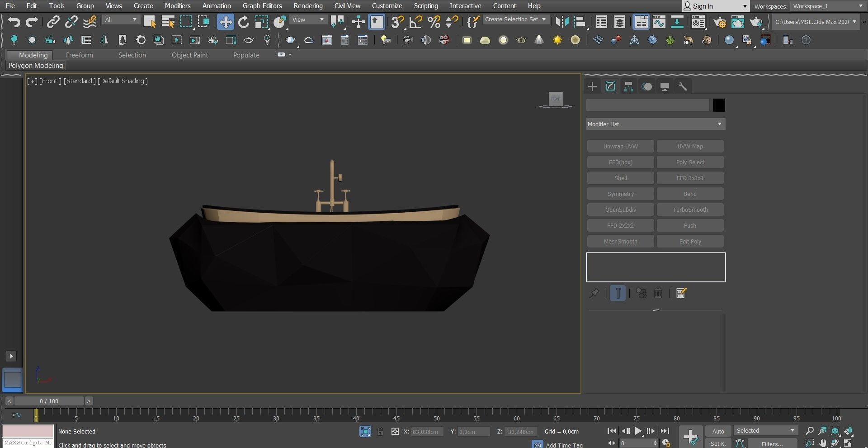Open Select by Name list icon

tap(168, 22)
